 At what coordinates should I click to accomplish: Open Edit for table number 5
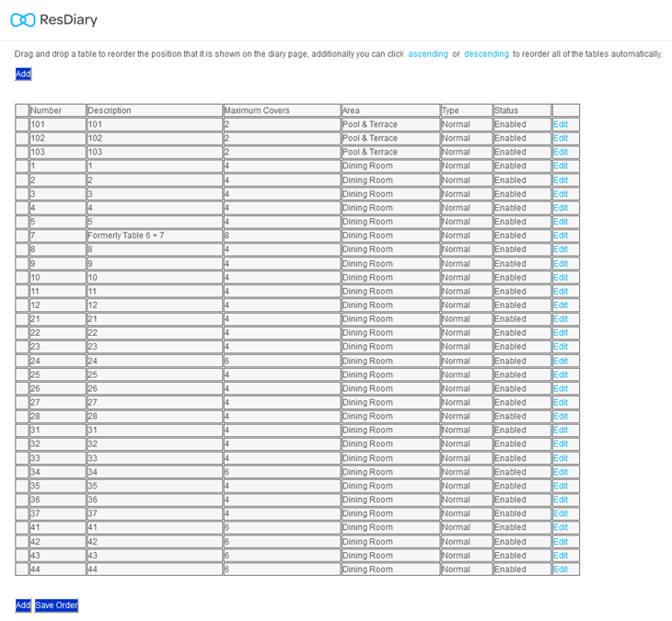click(x=560, y=222)
